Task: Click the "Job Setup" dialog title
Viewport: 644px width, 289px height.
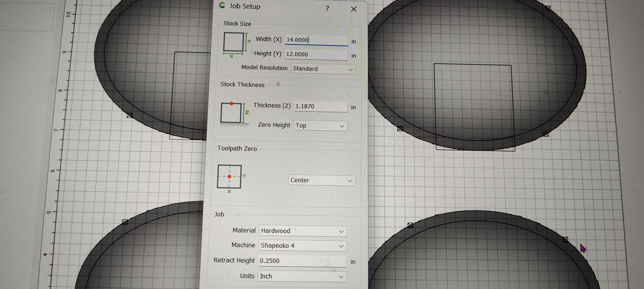Action: click(245, 6)
